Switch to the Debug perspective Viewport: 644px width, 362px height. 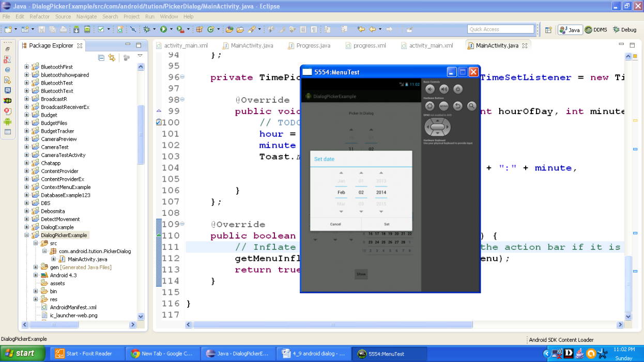pyautogui.click(x=625, y=30)
